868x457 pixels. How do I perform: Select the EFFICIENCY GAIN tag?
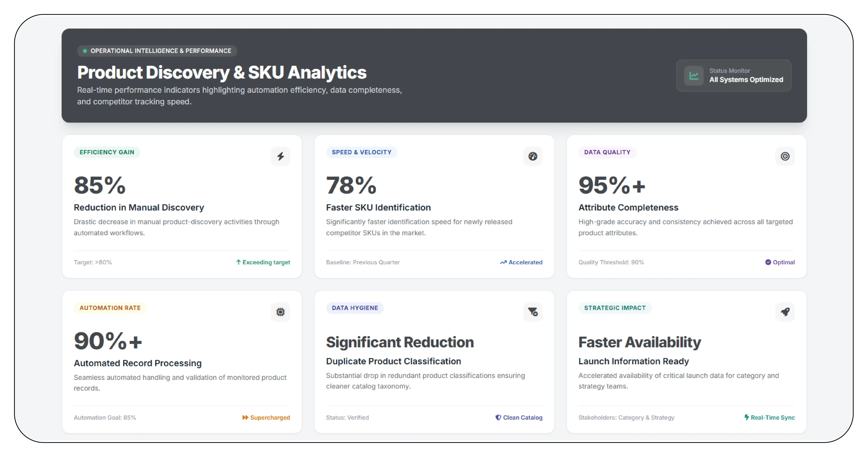click(107, 152)
